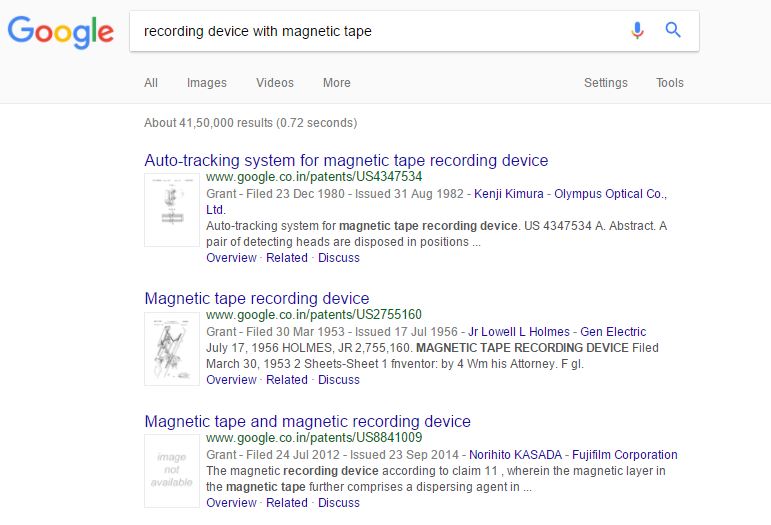
Task: Open the Gen Electric assignee link
Action: click(612, 332)
